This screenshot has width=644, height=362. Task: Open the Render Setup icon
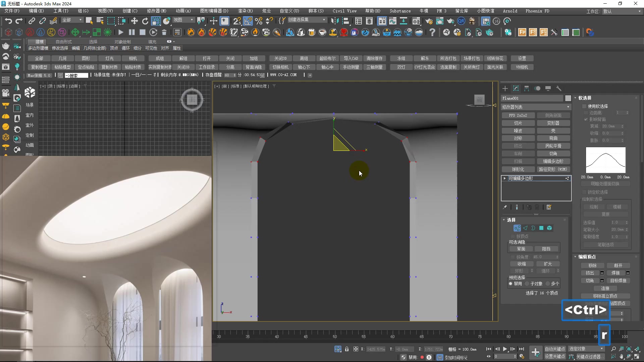click(429, 21)
